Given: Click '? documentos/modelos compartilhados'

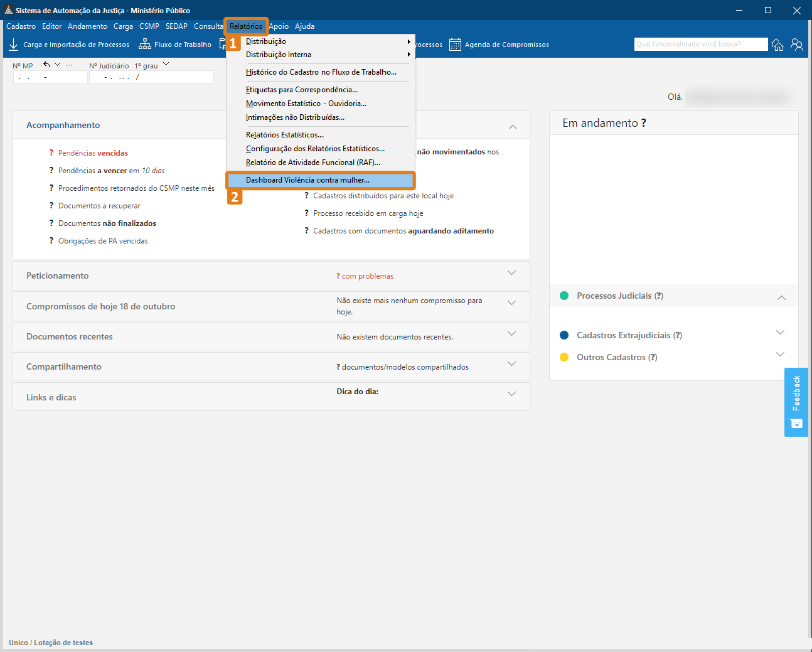Looking at the screenshot, I should click(402, 367).
